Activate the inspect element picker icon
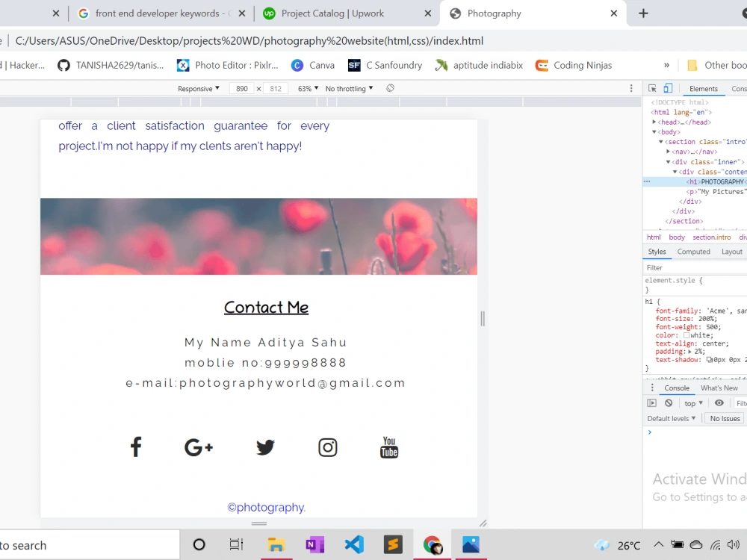Screen dimensions: 747x560 pos(652,88)
